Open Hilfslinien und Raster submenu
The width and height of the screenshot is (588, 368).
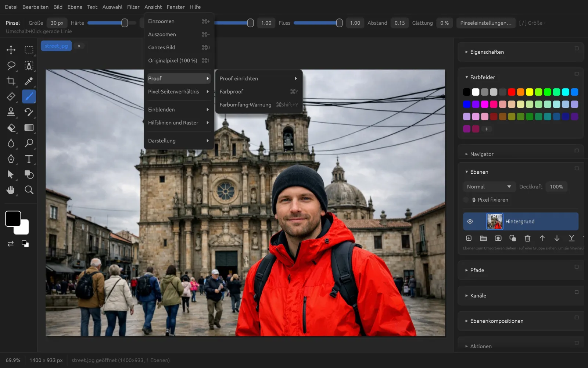(179, 123)
